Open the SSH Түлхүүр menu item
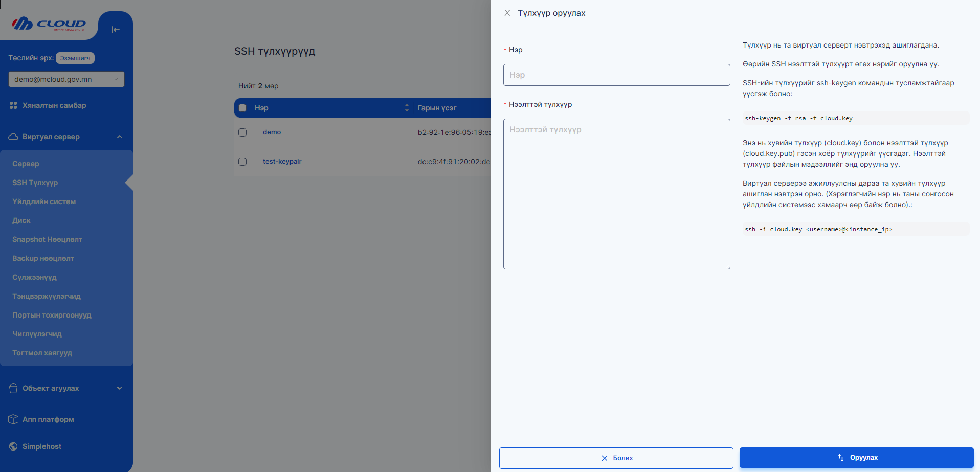The image size is (980, 472). (35, 183)
